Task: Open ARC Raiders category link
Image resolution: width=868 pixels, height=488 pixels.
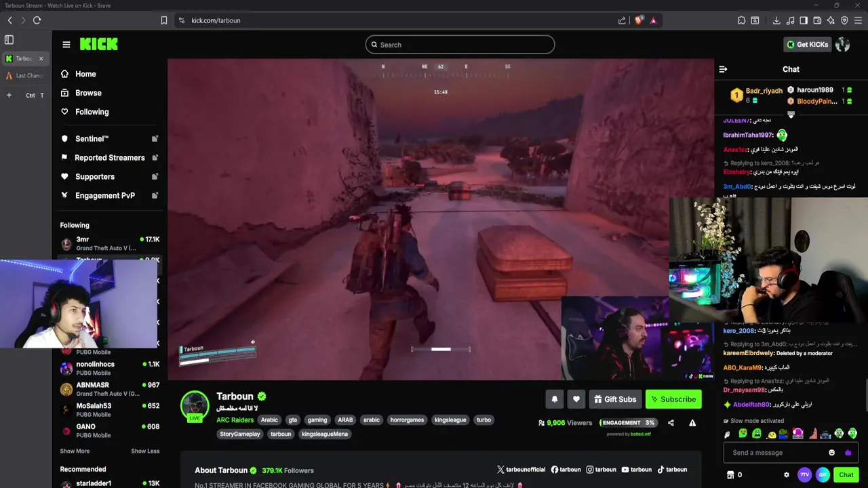Action: point(235,420)
